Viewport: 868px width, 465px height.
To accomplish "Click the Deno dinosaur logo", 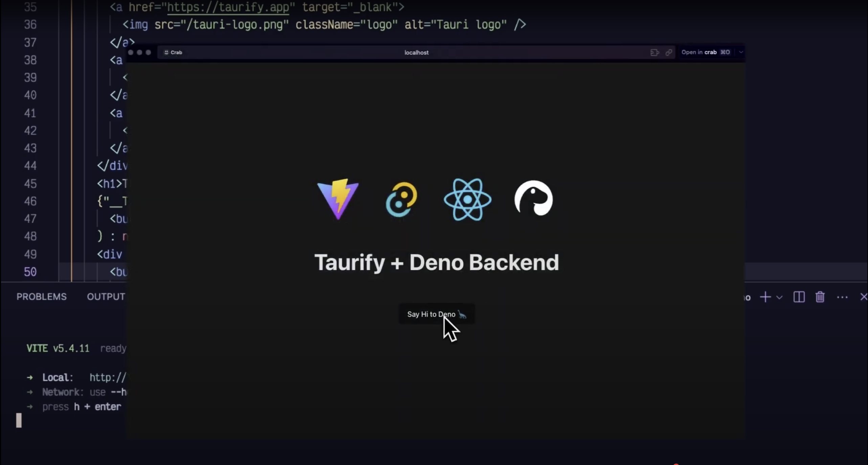I will click(x=534, y=198).
